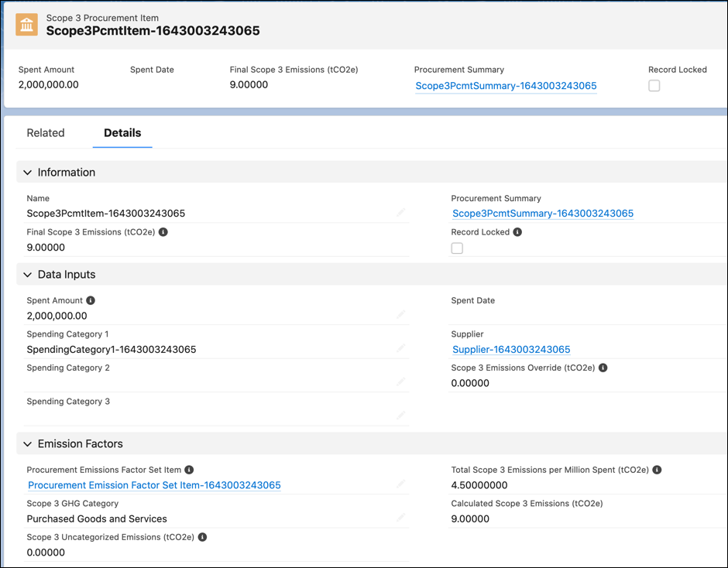Click the record title Scope3PcmtItem-1643003243065

(x=153, y=31)
